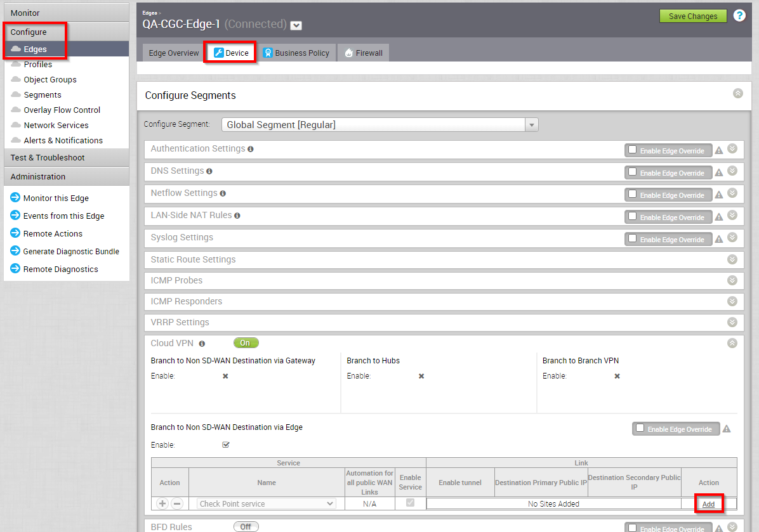This screenshot has width=759, height=532.
Task: Click cloud icon beside Overlay Flow Control
Action: (16, 109)
